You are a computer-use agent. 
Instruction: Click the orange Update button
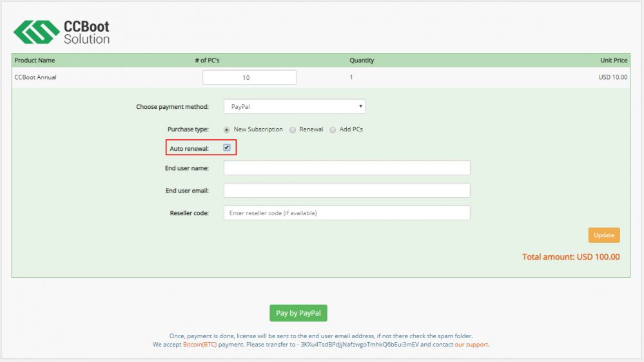[x=604, y=235]
